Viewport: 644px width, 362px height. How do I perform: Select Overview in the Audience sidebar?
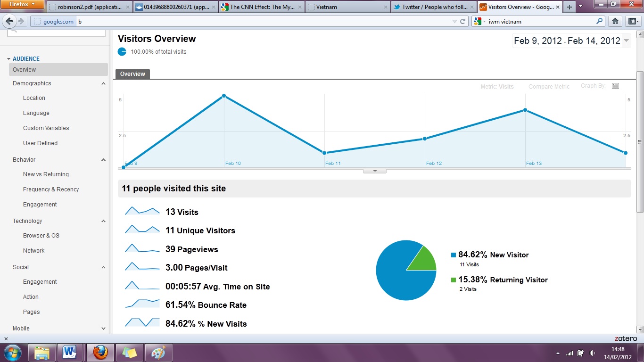[x=58, y=69]
